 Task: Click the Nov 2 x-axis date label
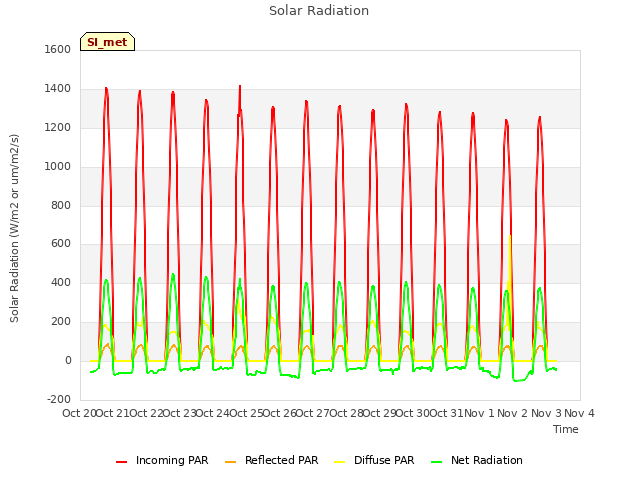[x=513, y=413]
